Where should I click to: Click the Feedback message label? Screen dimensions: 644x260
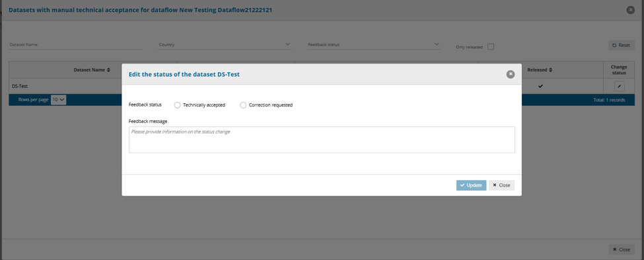pyautogui.click(x=148, y=121)
